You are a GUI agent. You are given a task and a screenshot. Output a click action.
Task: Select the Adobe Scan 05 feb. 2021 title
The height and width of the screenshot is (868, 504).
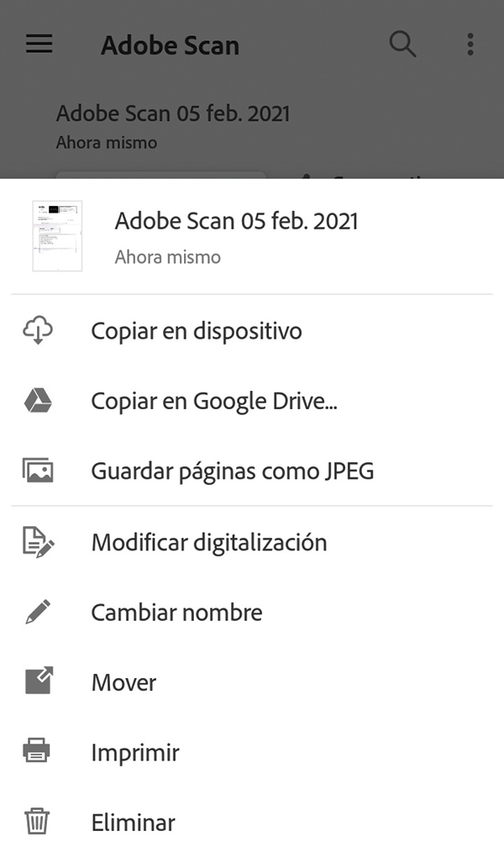coord(236,221)
